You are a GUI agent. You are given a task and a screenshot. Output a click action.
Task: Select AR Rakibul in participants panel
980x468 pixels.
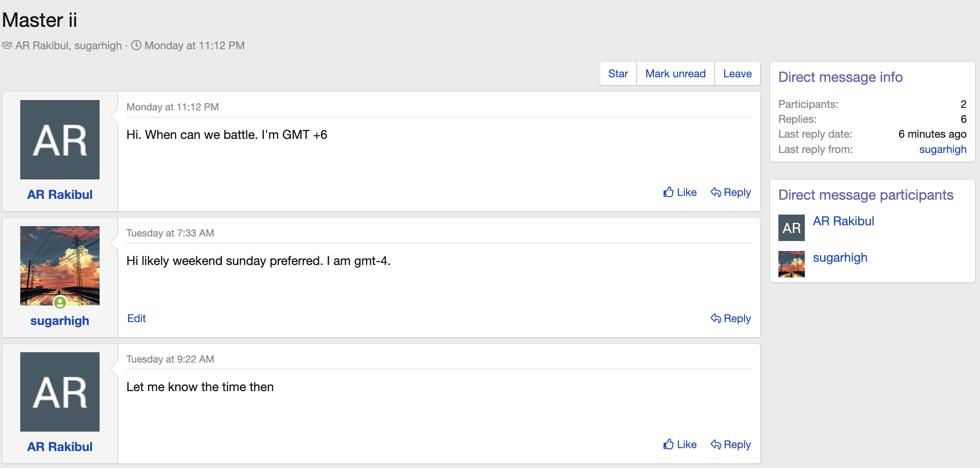click(843, 221)
